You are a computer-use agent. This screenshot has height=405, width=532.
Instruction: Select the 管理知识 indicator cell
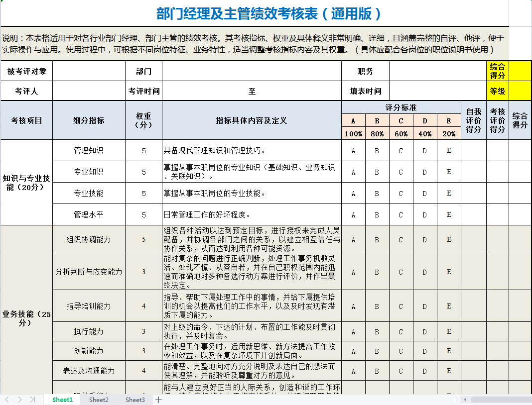[x=89, y=150]
